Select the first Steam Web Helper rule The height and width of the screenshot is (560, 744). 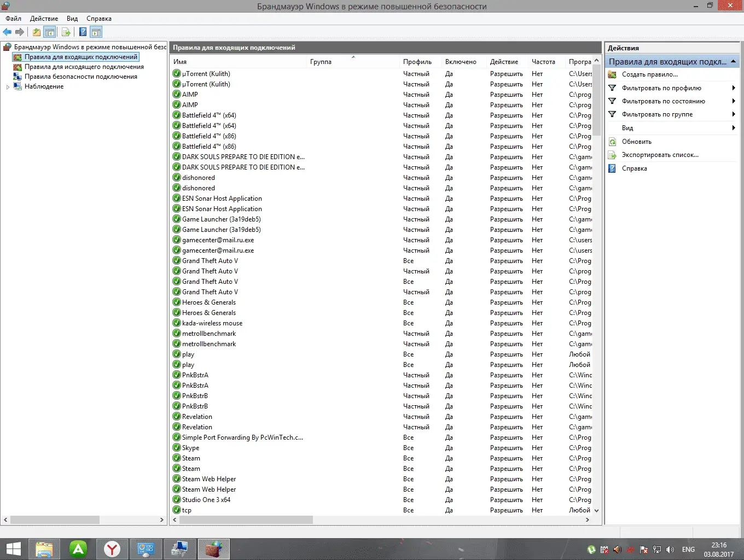tap(381, 479)
